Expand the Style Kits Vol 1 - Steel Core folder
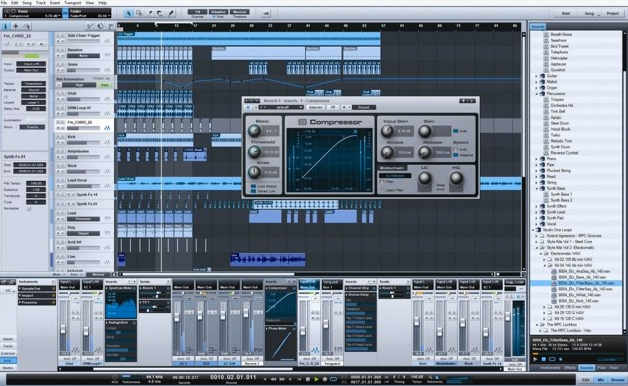 537,241
